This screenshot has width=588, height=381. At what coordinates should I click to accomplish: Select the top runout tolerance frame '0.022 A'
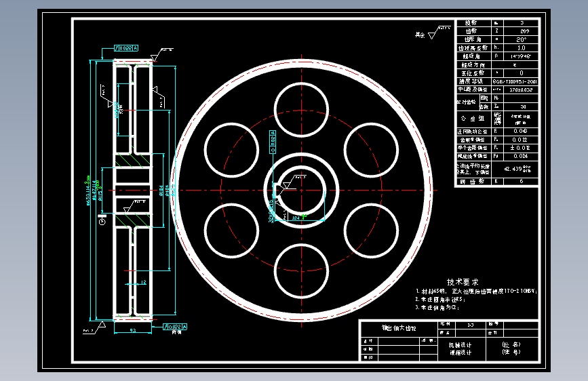(126, 48)
